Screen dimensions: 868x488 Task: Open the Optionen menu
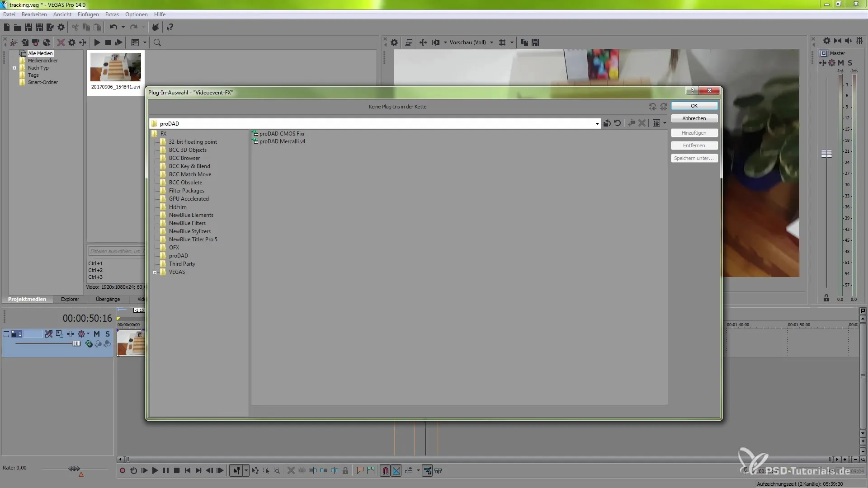137,14
